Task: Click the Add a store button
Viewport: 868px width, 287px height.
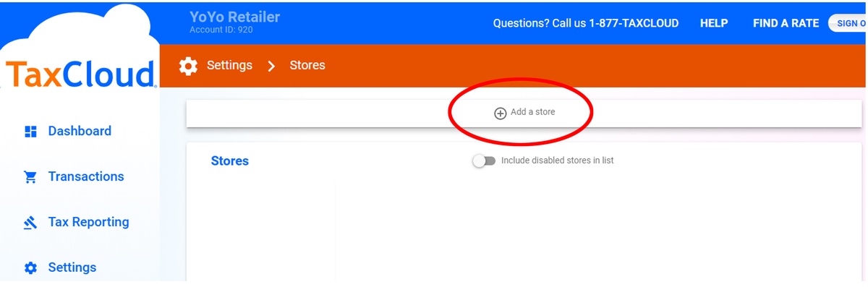Action: [x=524, y=113]
